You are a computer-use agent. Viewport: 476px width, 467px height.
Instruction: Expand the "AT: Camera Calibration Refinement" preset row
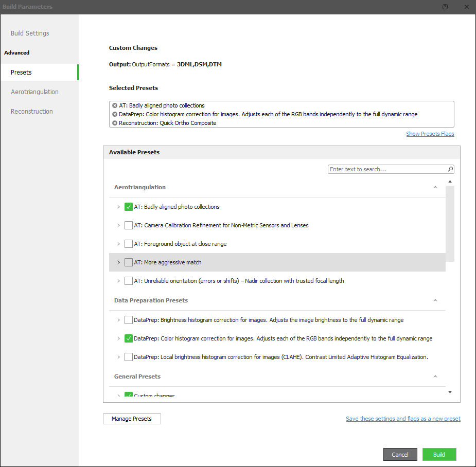point(118,225)
